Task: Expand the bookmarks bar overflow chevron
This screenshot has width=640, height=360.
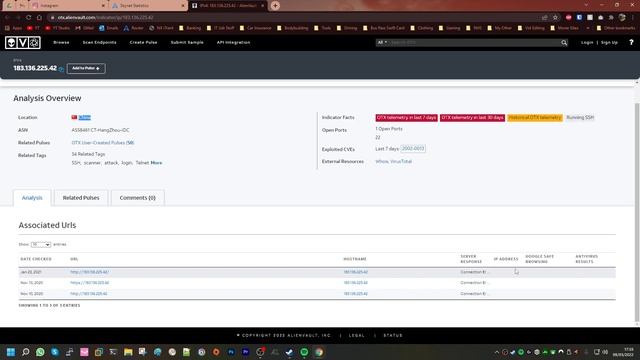Action: coord(588,28)
